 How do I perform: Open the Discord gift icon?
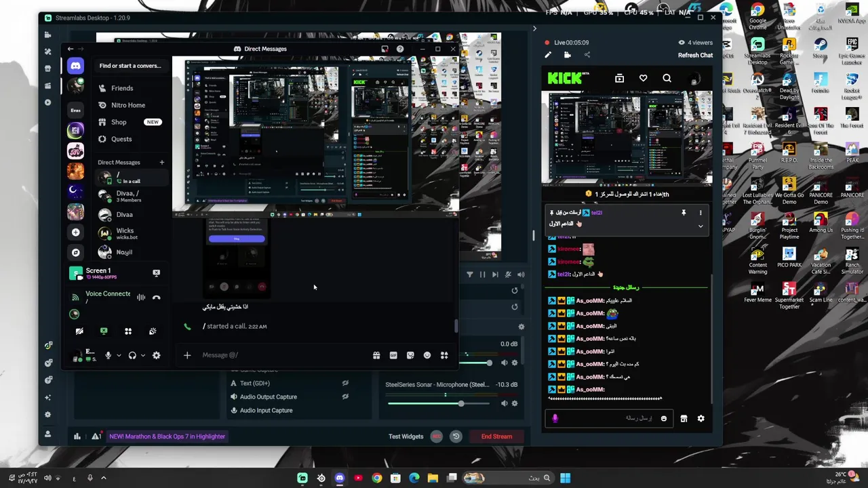click(376, 355)
